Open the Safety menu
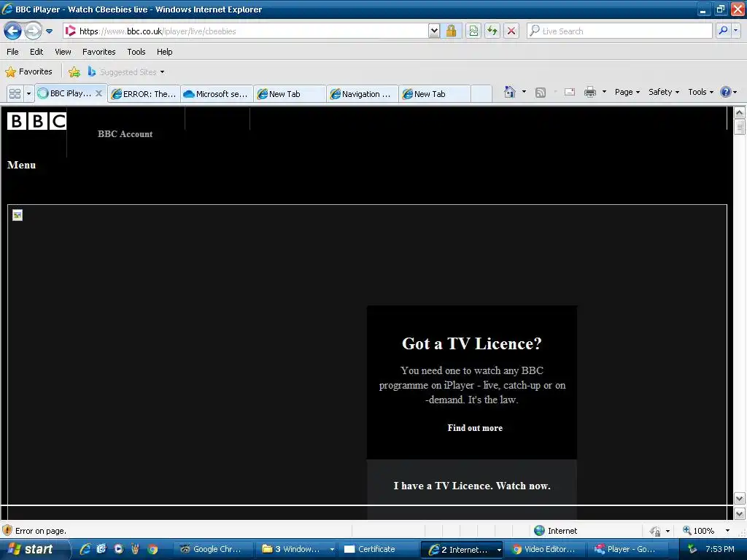 (x=663, y=92)
